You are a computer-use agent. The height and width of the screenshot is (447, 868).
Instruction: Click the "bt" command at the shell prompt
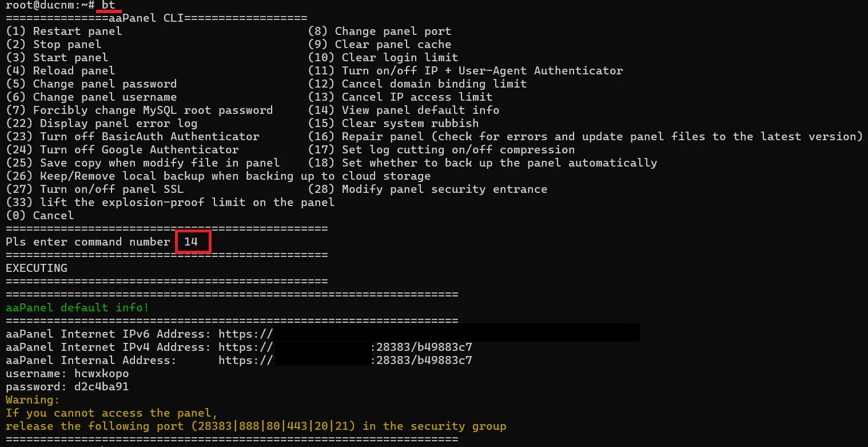108,5
